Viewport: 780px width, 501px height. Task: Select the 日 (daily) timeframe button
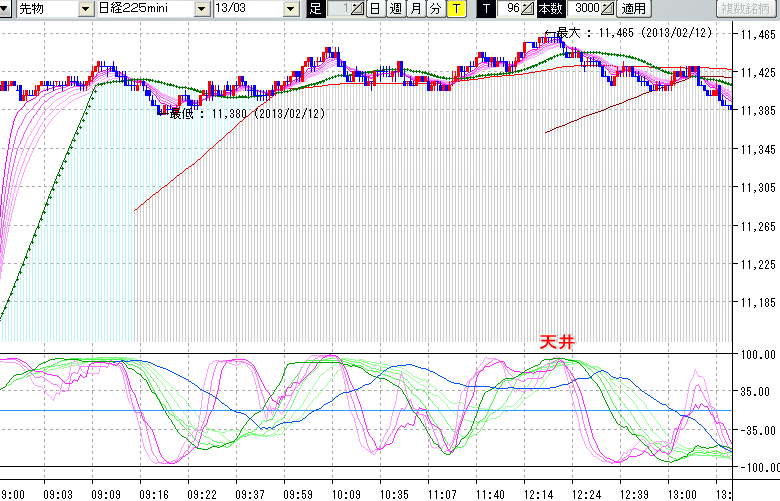pyautogui.click(x=374, y=9)
